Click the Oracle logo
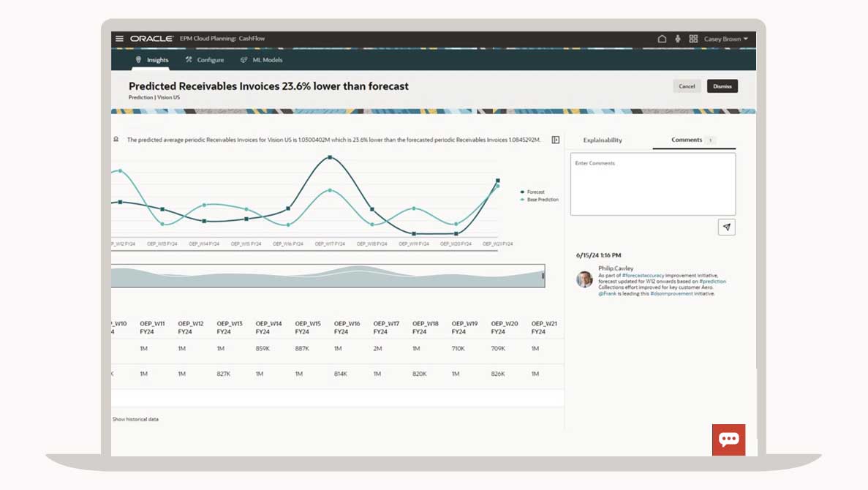 (x=151, y=39)
